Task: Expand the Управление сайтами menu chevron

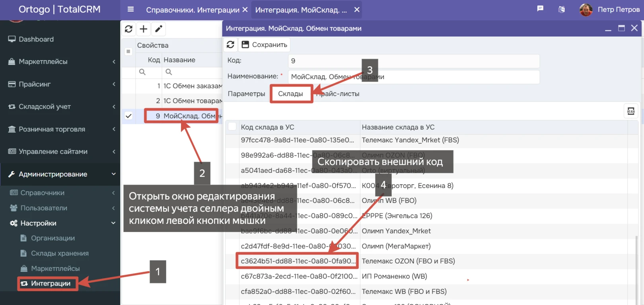Action: click(x=114, y=152)
